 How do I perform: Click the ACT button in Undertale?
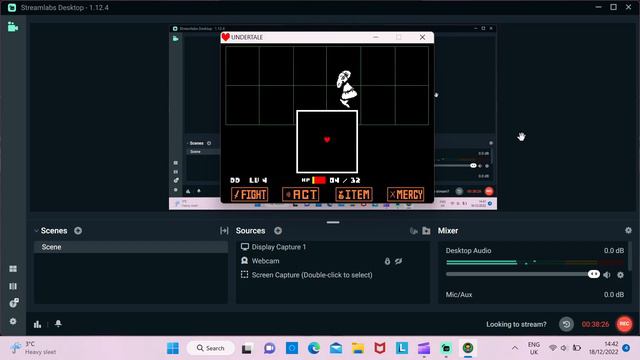tap(300, 195)
